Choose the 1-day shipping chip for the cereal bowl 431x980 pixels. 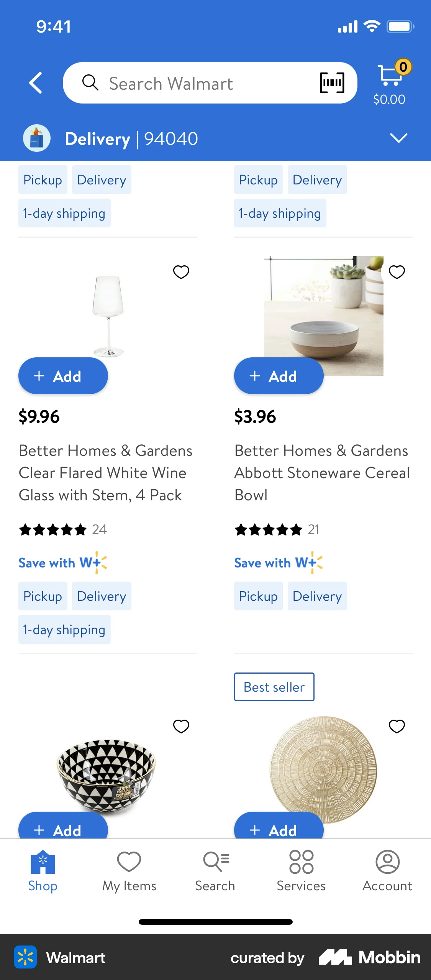(x=280, y=213)
